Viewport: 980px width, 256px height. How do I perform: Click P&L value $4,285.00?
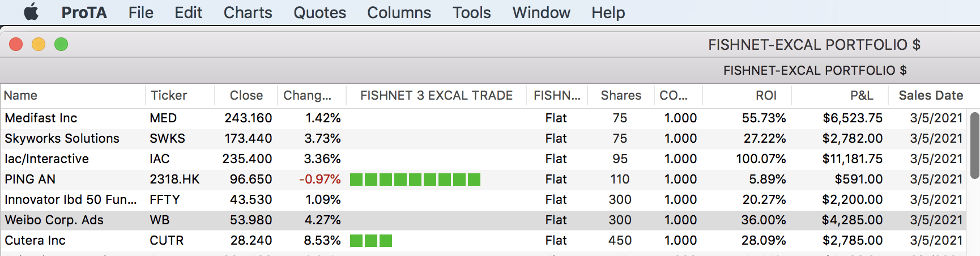click(853, 220)
